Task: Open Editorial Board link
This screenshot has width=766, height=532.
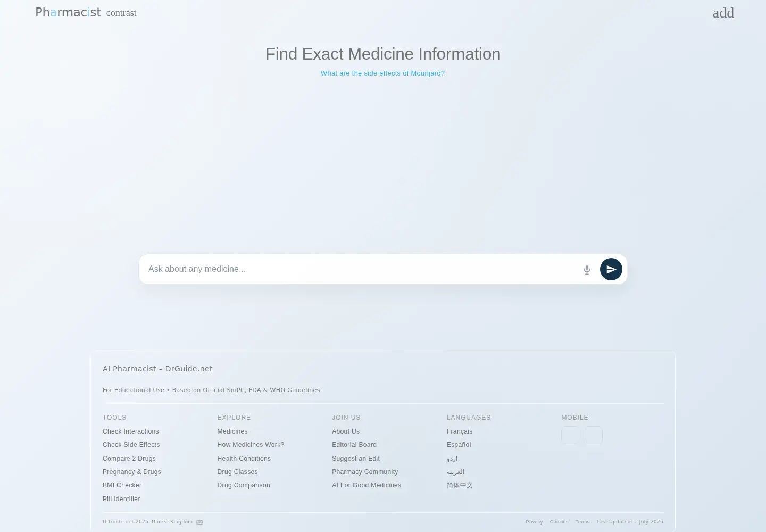Action: pyautogui.click(x=354, y=445)
